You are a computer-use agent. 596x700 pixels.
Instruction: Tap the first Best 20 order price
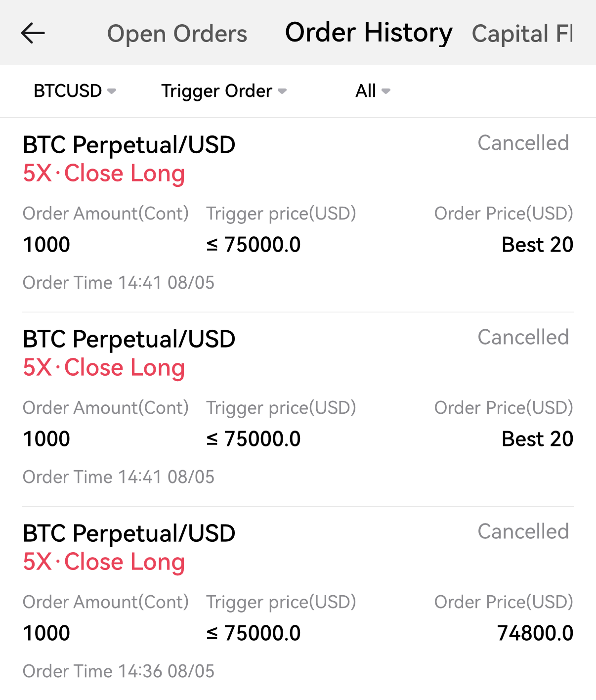(537, 244)
